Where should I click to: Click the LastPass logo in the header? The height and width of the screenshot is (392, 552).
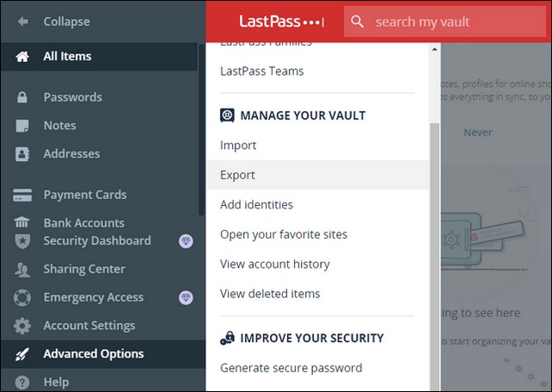[x=281, y=22]
